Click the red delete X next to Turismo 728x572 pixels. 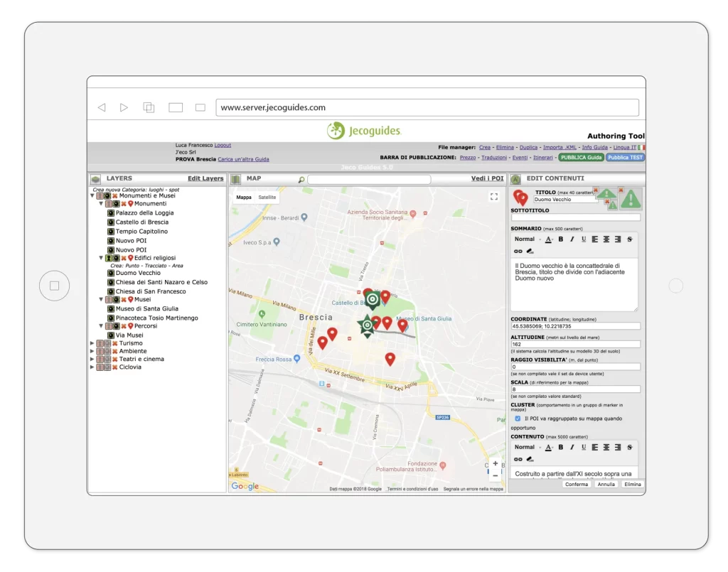pyautogui.click(x=114, y=343)
